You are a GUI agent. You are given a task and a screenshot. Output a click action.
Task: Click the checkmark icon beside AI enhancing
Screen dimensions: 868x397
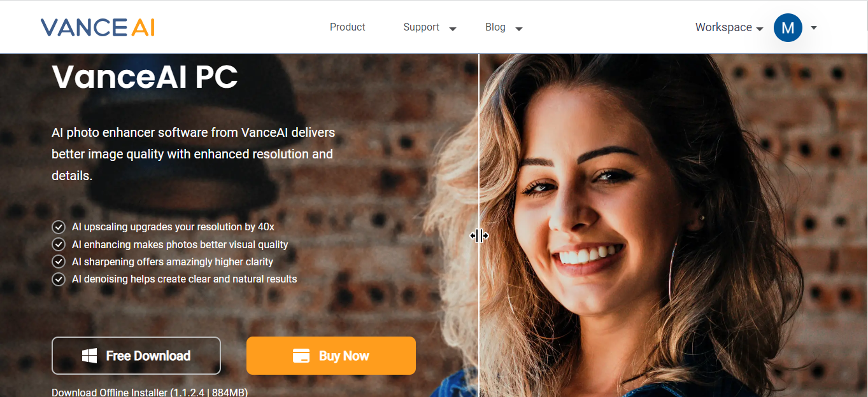[59, 244]
